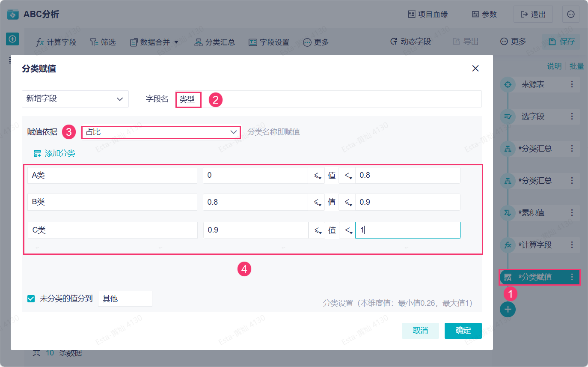Open the 赋值依据 占比 dropdown

tap(162, 132)
